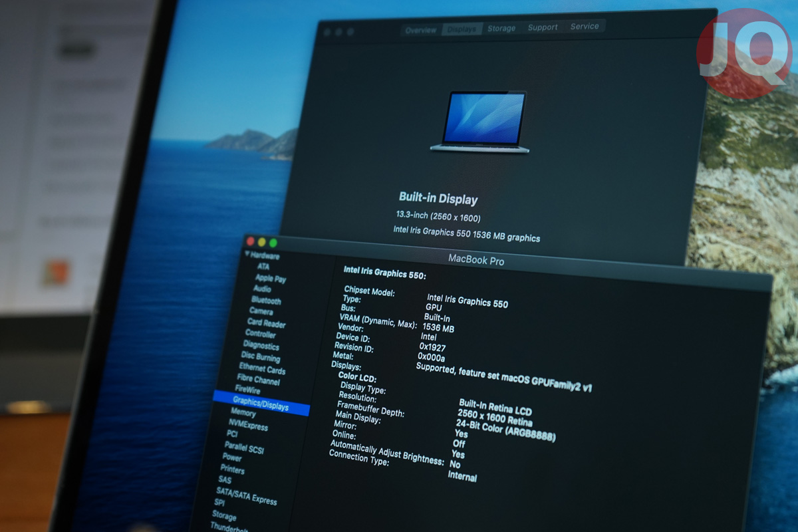The image size is (798, 532).
Task: Click the MacBook picture in About This Mac
Action: click(481, 122)
